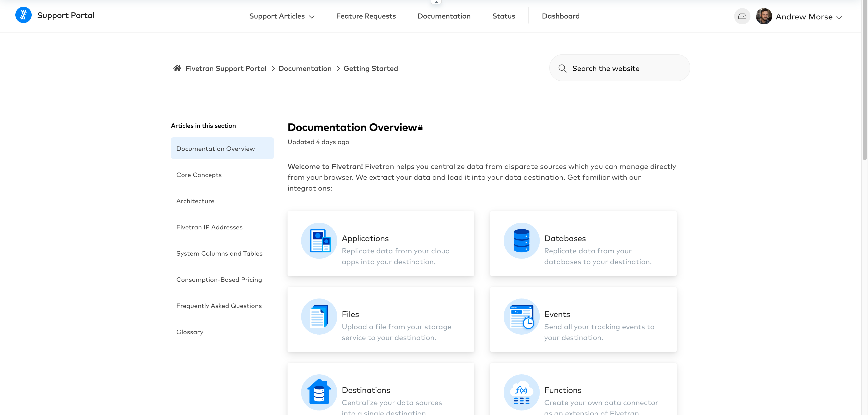Click 'Replicate data from your cloud' description
Viewport: 868px width, 415px height.
396,251
